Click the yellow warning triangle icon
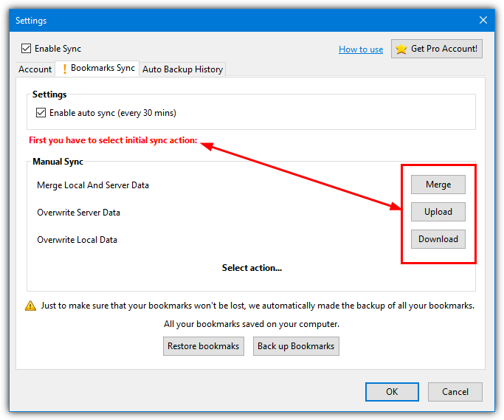Image resolution: width=504 pixels, height=420 pixels. tap(30, 306)
